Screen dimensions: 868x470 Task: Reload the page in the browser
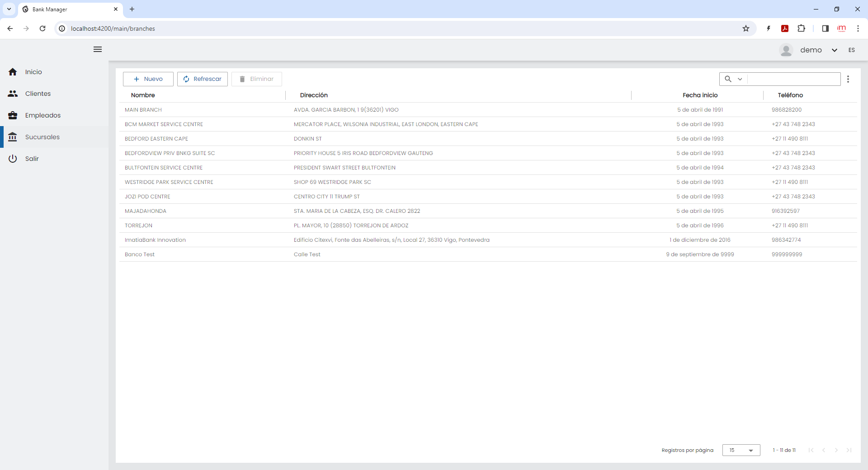pyautogui.click(x=42, y=28)
